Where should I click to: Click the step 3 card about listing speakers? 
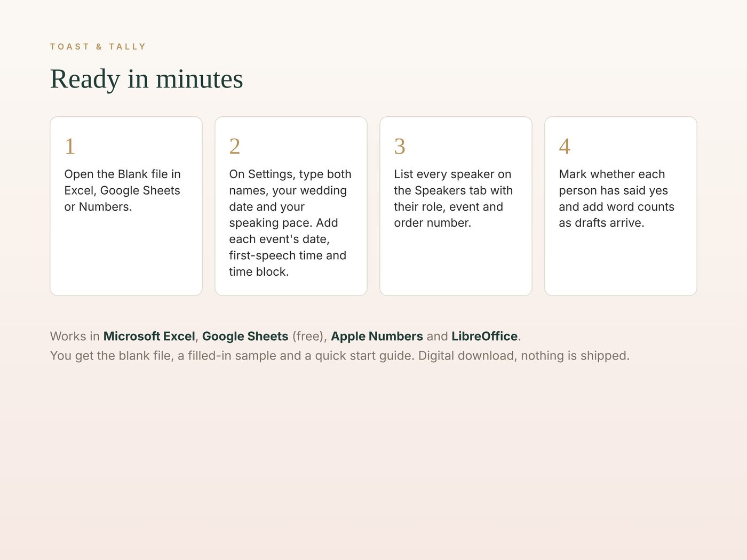coord(456,206)
